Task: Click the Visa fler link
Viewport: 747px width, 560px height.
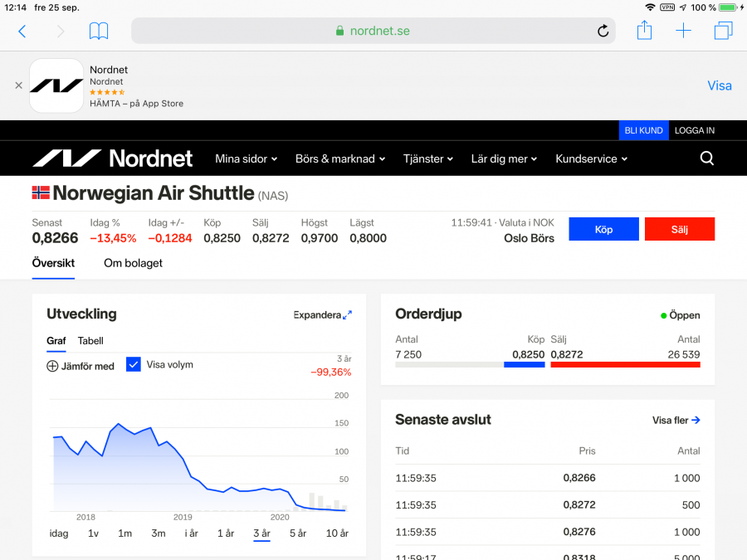Action: pos(676,421)
